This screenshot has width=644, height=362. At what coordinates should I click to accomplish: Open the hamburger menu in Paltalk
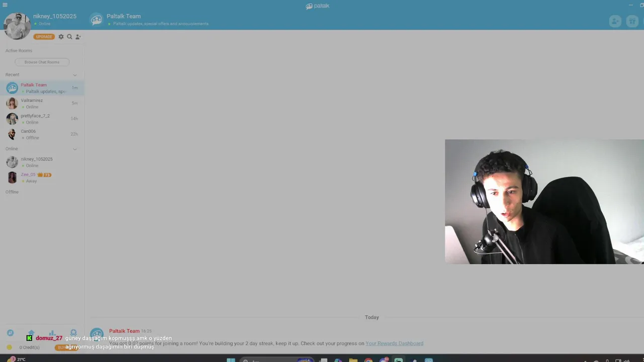tap(5, 5)
